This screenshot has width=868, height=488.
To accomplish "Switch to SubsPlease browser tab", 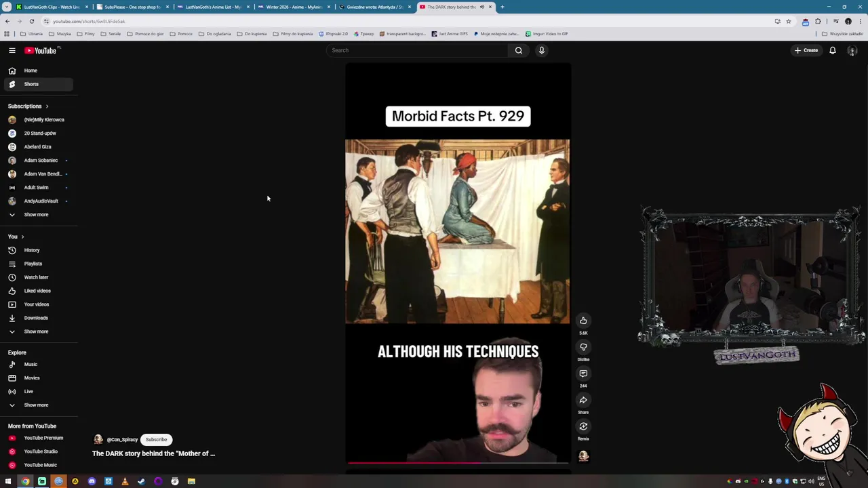I will tap(133, 7).
